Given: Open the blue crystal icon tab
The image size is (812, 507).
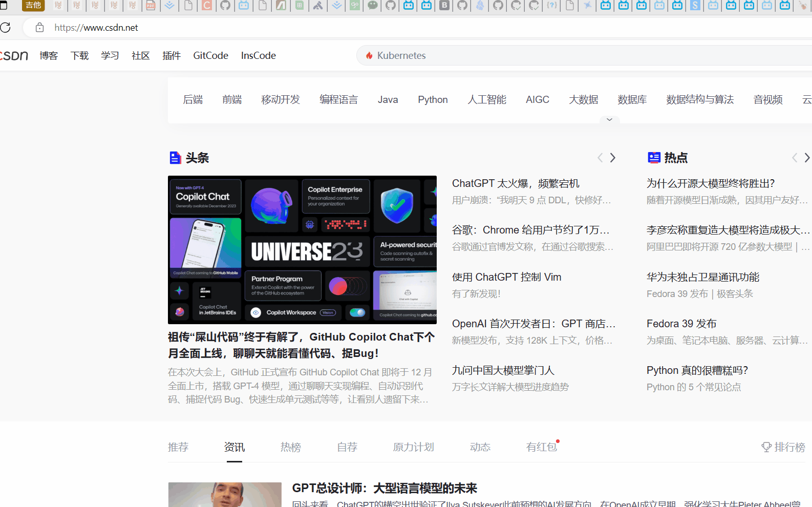Looking at the screenshot, I should pos(480,6).
